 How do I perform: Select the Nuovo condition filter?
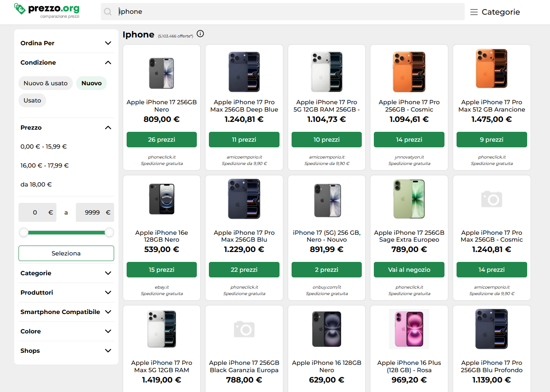(92, 83)
